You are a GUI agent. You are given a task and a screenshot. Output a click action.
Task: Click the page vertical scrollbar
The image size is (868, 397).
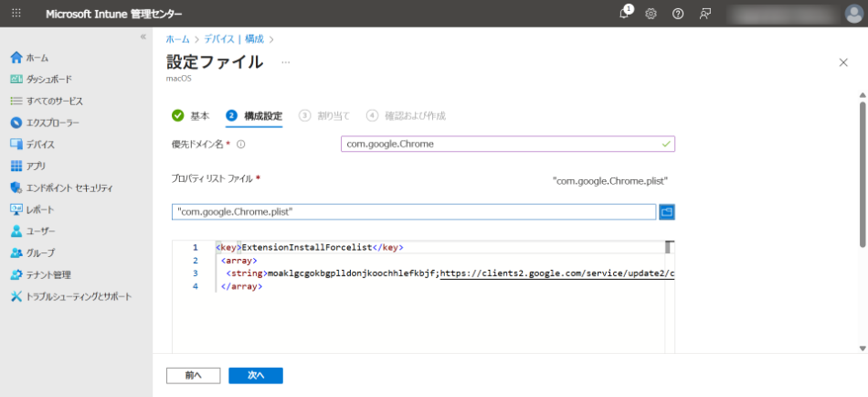(862, 174)
